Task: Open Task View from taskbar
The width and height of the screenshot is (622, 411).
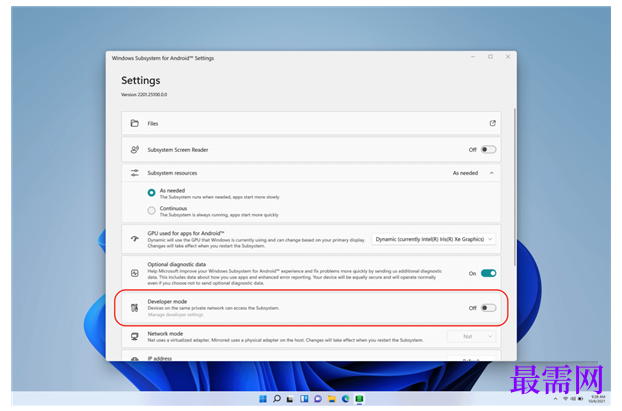Action: tap(290, 399)
